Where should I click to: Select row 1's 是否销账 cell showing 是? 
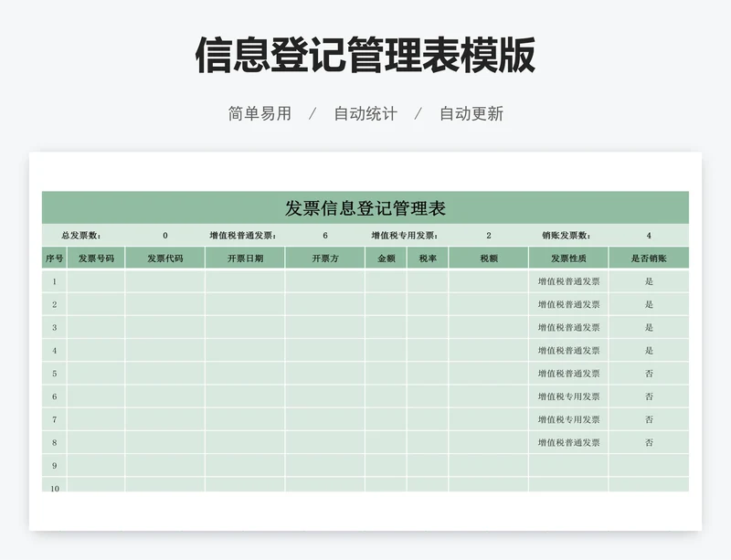(x=649, y=281)
